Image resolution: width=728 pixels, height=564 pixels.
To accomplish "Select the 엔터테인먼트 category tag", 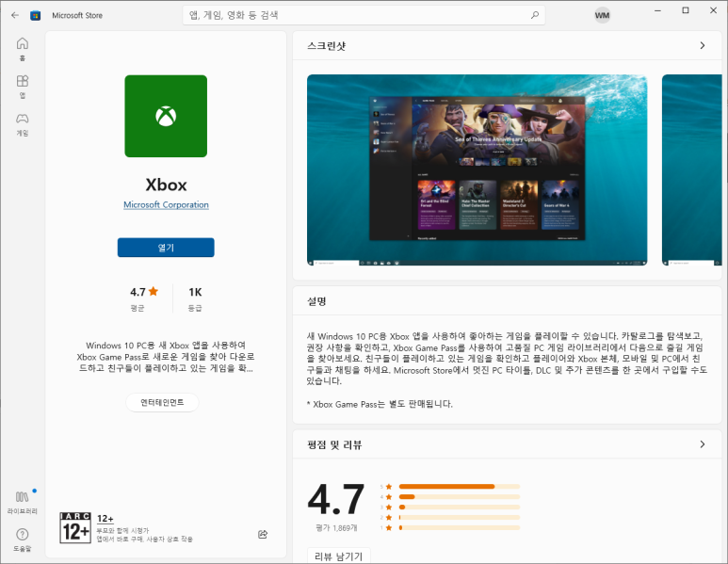I will click(163, 402).
